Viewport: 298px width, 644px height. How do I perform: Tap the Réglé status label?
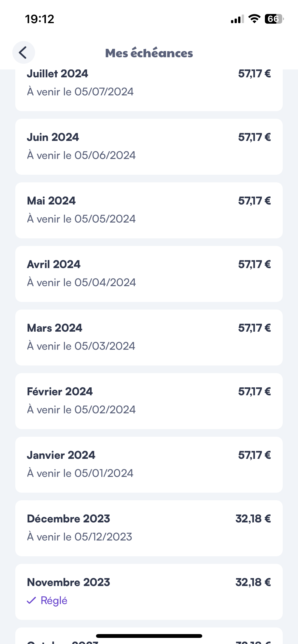(x=54, y=601)
